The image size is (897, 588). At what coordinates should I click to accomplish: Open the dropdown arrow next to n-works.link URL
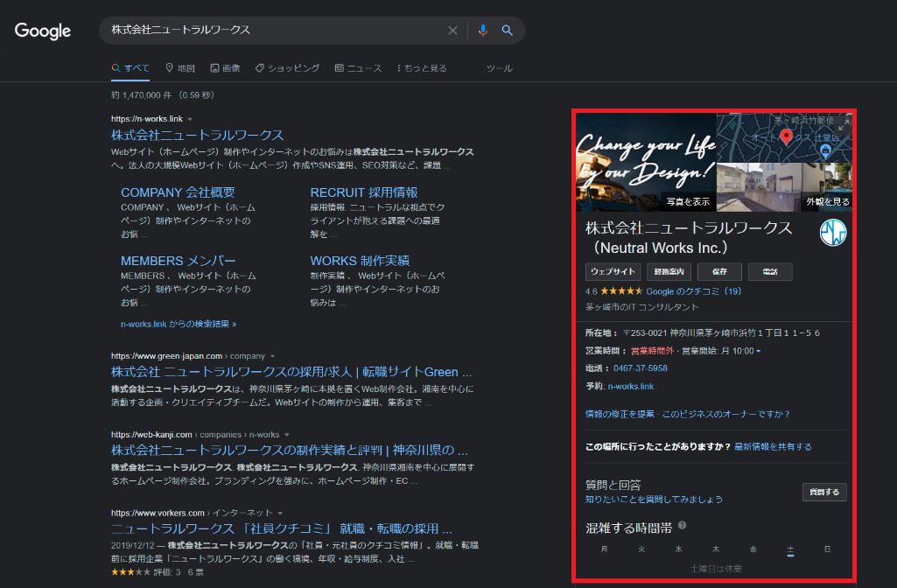pos(190,118)
